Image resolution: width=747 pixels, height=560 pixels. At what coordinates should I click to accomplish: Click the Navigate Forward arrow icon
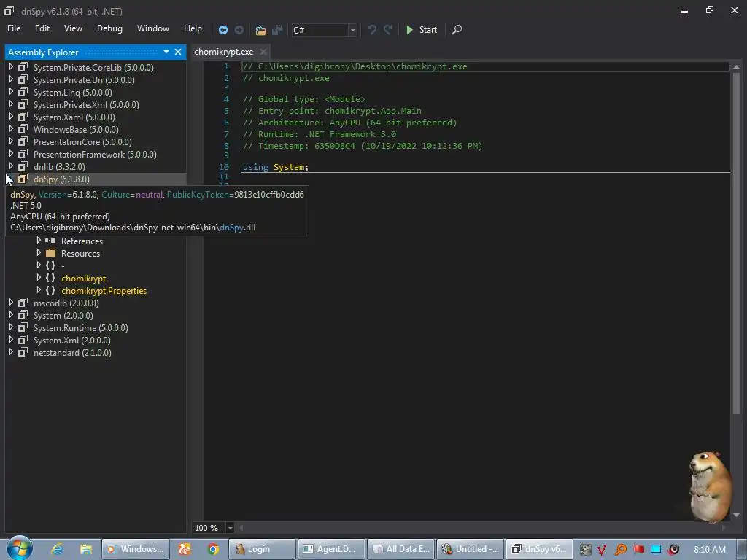[239, 30]
